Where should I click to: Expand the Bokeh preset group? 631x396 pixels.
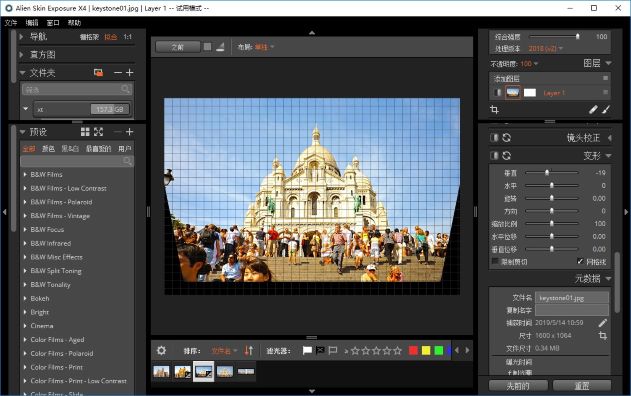(x=25, y=298)
